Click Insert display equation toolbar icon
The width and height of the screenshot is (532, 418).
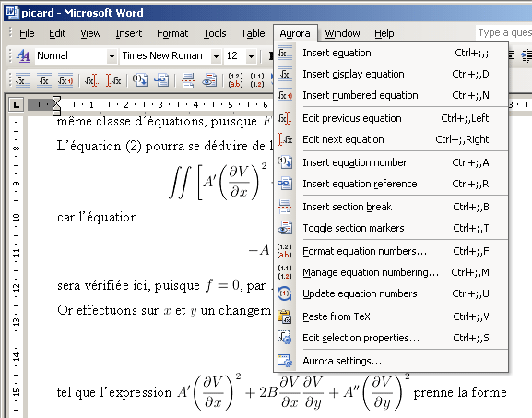click(x=44, y=80)
